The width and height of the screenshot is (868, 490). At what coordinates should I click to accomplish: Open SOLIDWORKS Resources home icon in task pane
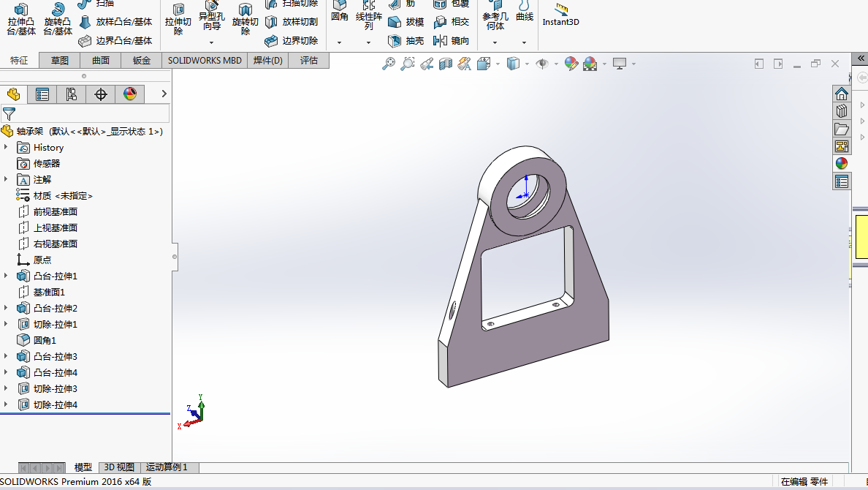(x=842, y=94)
